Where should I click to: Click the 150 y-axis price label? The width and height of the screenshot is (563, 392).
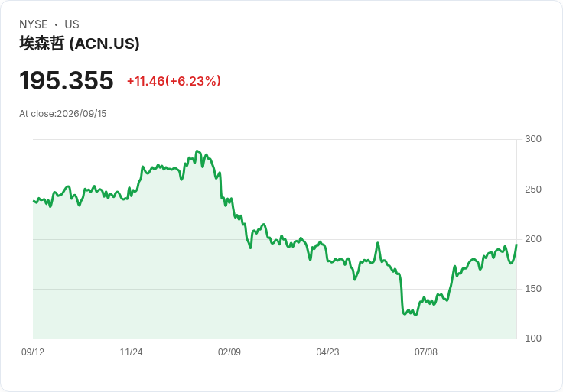tap(533, 289)
